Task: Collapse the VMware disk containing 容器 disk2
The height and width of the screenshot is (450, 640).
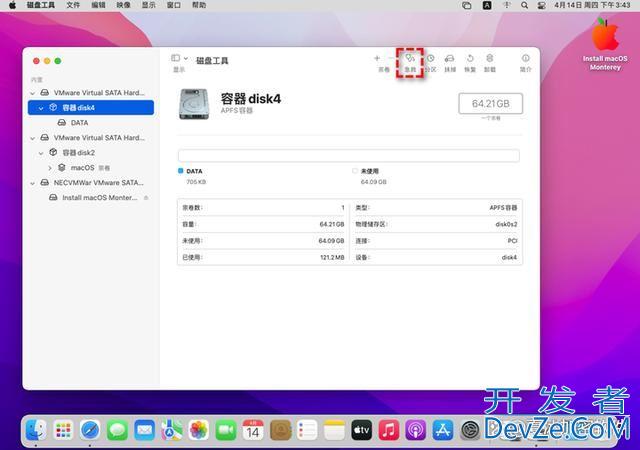Action: (x=33, y=138)
